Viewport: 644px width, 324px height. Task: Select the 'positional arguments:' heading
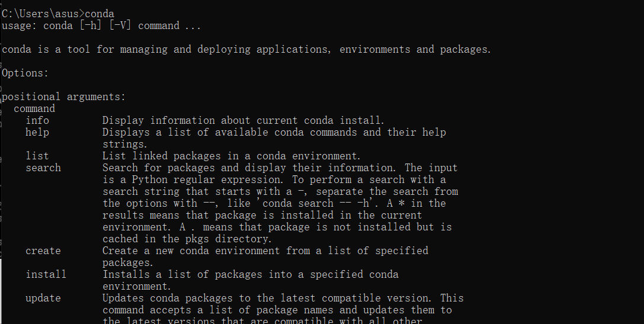(63, 97)
